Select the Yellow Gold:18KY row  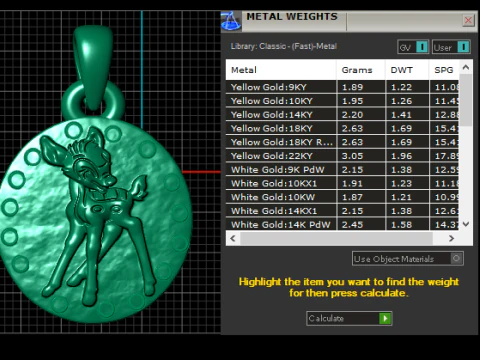tap(342, 128)
